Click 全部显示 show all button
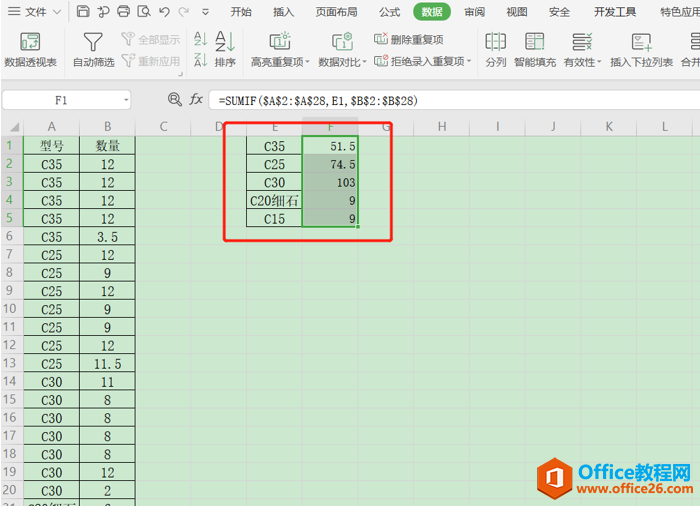This screenshot has height=506, width=700. pyautogui.click(x=151, y=39)
